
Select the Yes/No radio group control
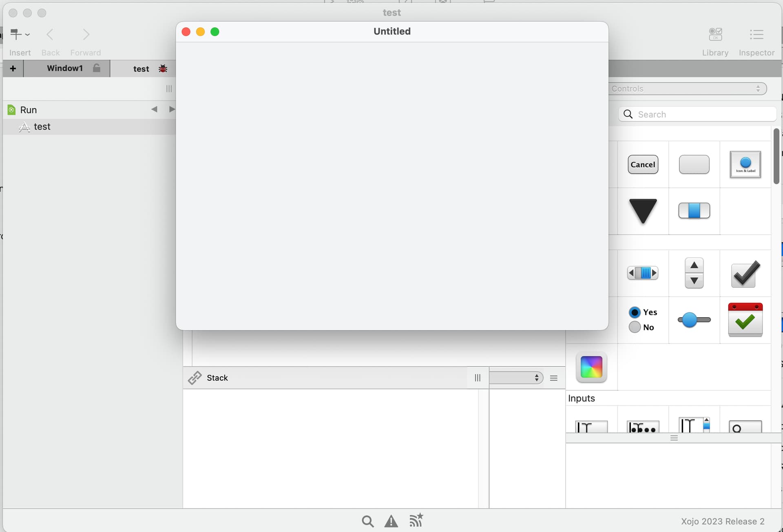[643, 320]
